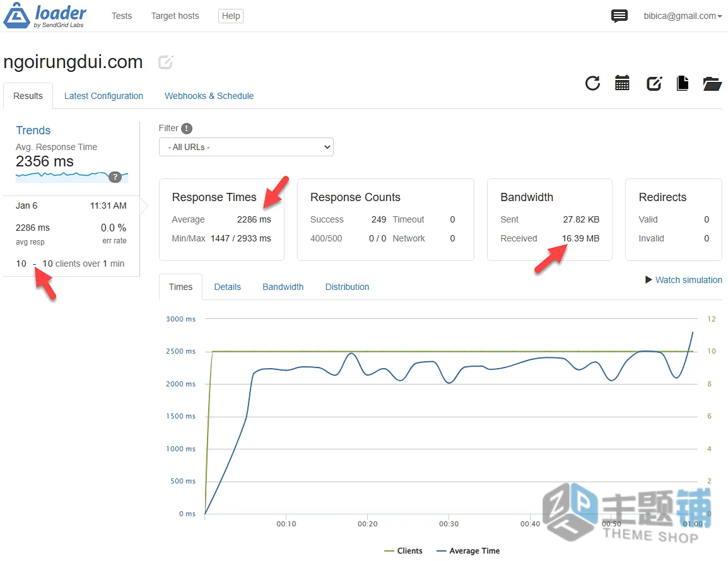Click the 3000 ms axis label
Viewport: 728px width, 561px height.
pyautogui.click(x=180, y=319)
